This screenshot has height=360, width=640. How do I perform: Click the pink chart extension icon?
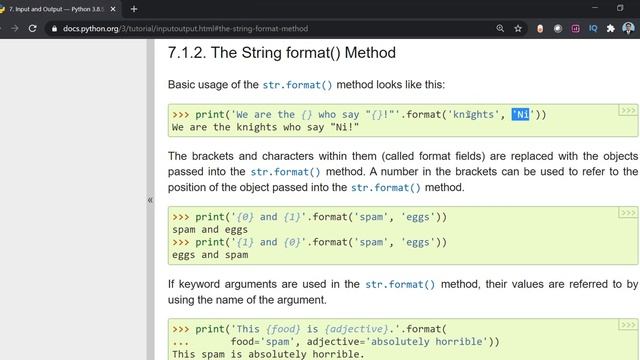576,29
